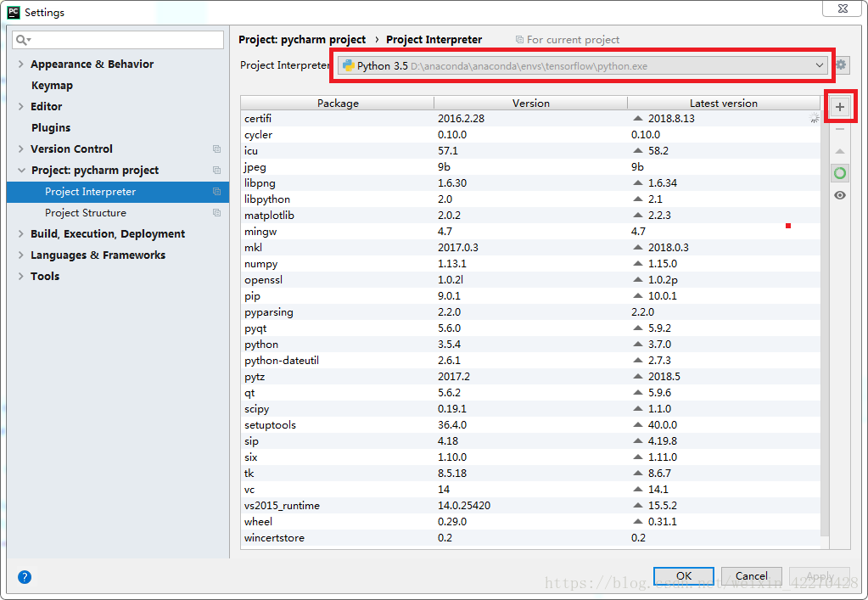Select the numpy package row
The width and height of the screenshot is (868, 600).
(531, 263)
